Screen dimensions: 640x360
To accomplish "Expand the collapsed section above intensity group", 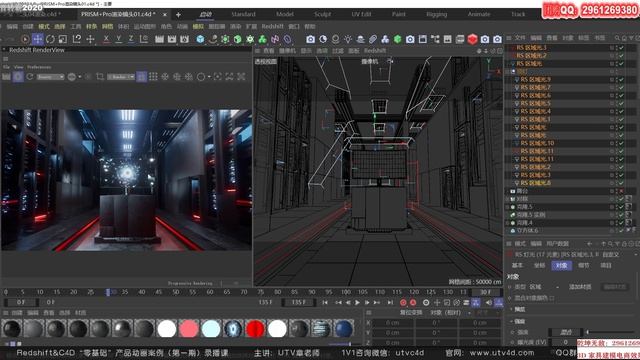I will tap(511, 309).
